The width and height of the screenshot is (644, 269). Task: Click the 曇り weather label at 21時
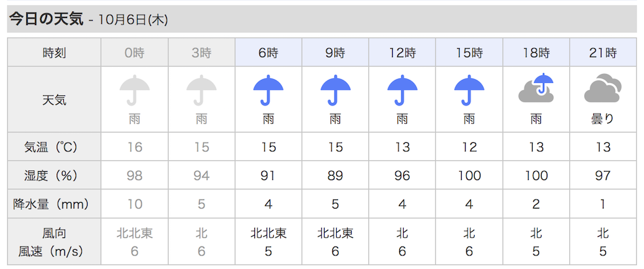click(603, 119)
